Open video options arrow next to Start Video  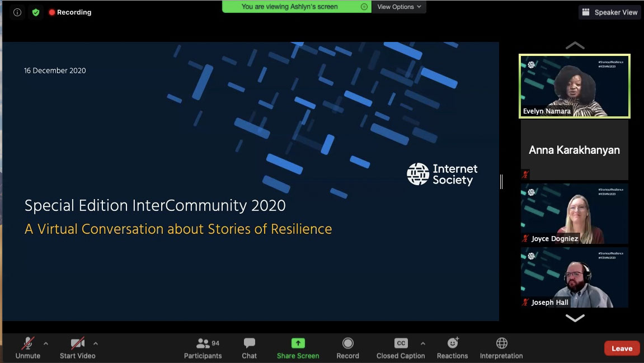96,343
